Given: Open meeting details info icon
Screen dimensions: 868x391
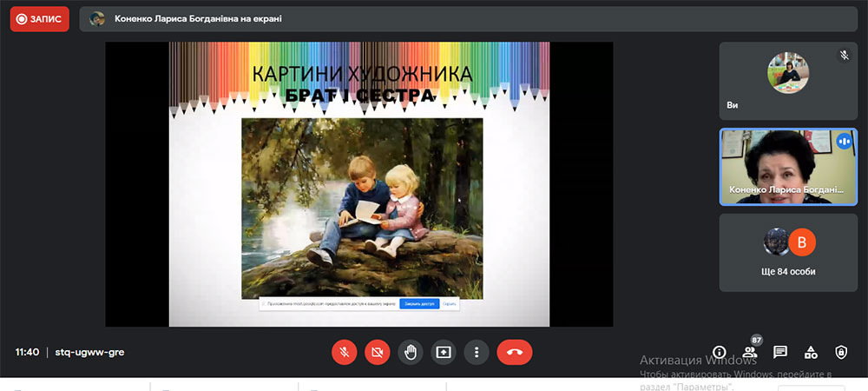Looking at the screenshot, I should pyautogui.click(x=719, y=352).
